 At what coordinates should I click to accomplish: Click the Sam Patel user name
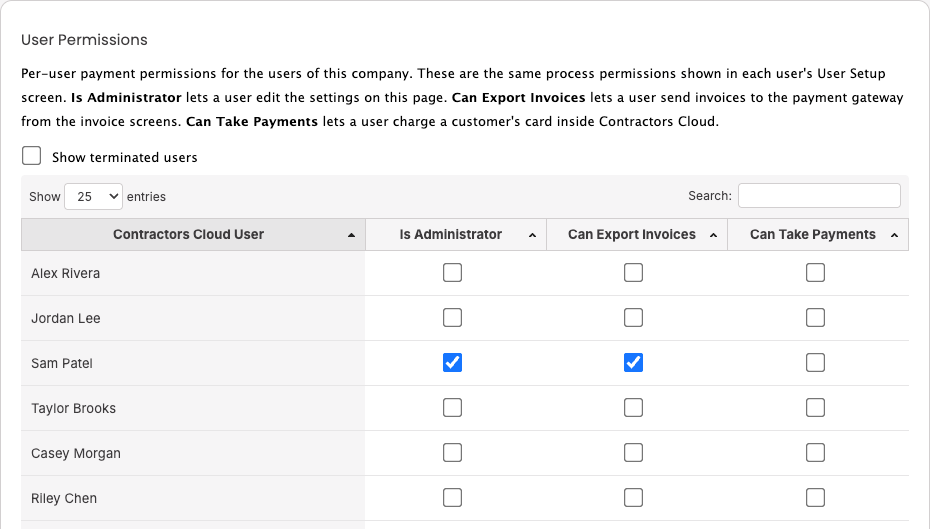click(x=62, y=364)
